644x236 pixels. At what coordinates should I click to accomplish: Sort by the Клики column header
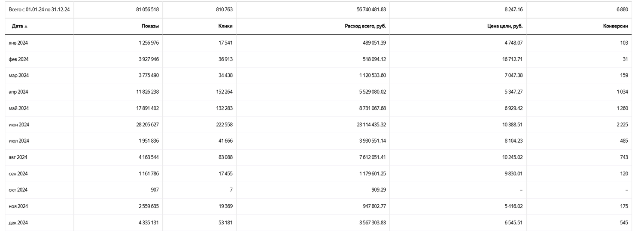225,26
